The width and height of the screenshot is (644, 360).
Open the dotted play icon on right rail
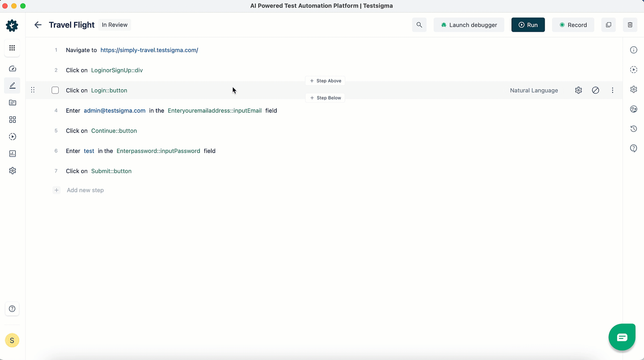click(634, 70)
